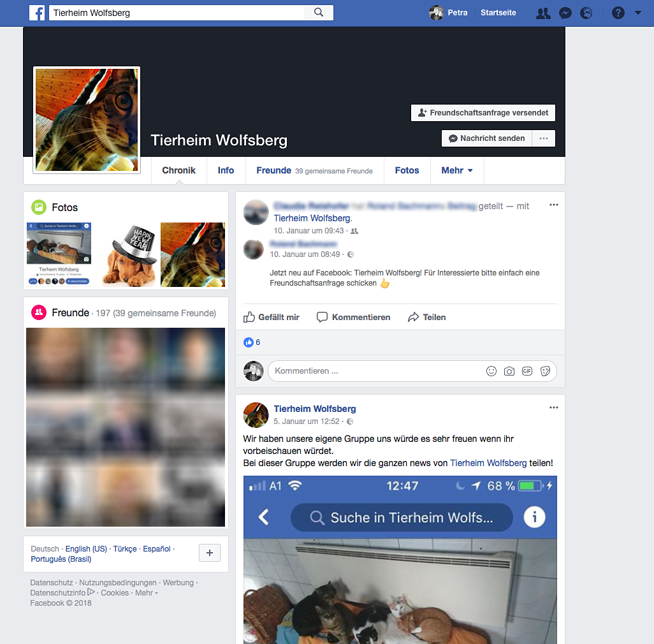Open the cat photo thumbnail in Fotos
Screen dimensions: 654x644
point(193,254)
